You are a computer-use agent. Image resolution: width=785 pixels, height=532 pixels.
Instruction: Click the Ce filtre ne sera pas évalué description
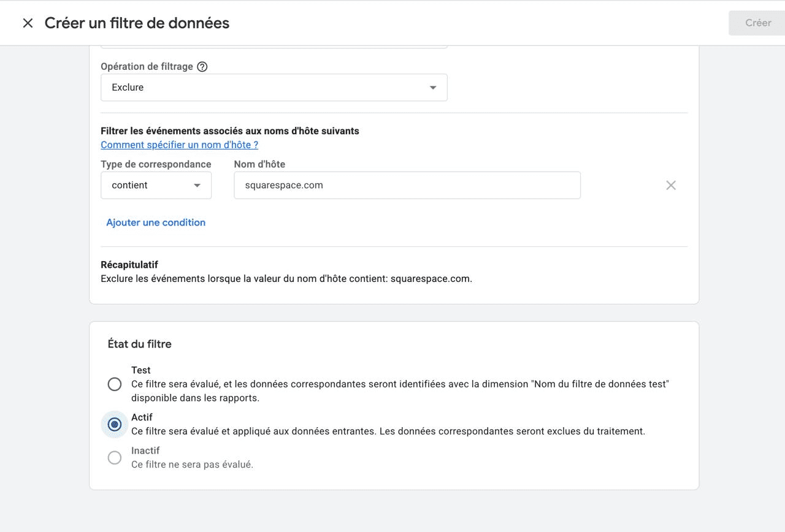pos(192,465)
